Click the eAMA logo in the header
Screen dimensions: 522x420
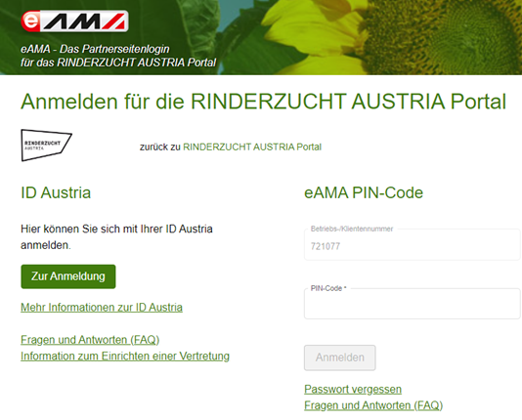(74, 21)
